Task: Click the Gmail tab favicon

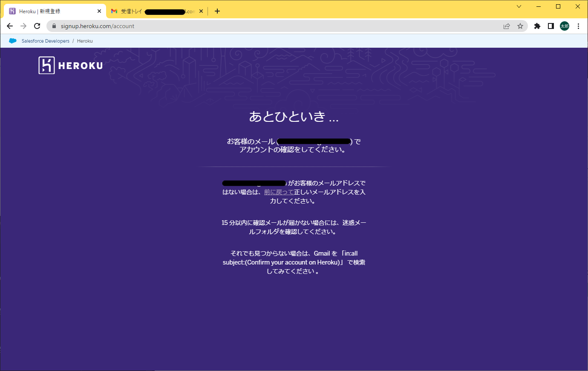Action: (x=114, y=11)
